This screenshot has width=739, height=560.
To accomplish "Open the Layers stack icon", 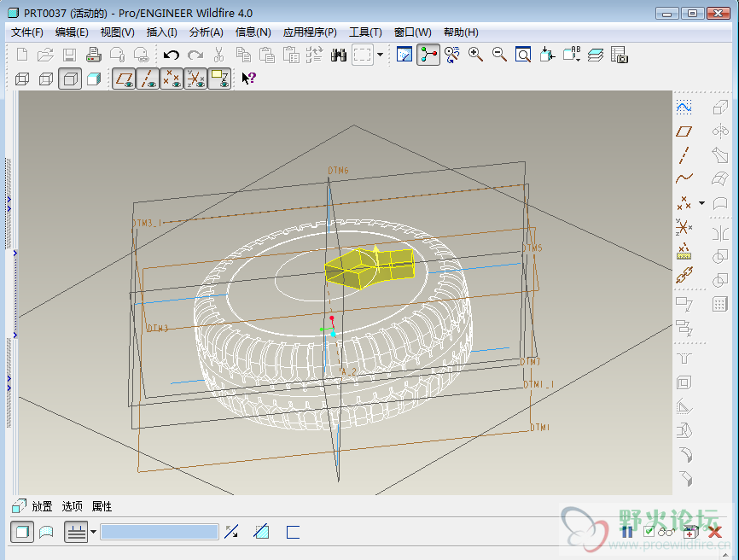I will coord(596,55).
